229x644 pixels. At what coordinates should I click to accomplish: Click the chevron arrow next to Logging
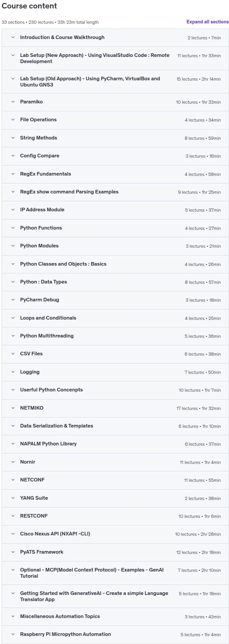click(13, 372)
